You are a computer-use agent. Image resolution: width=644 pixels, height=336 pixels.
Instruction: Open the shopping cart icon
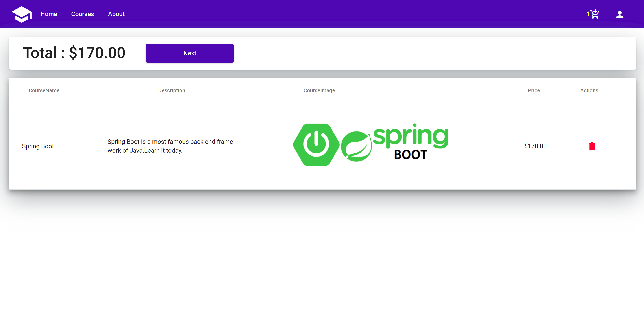coord(595,14)
